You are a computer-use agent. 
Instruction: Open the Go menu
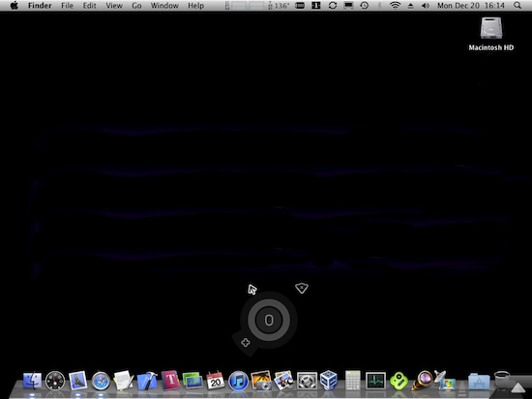136,6
